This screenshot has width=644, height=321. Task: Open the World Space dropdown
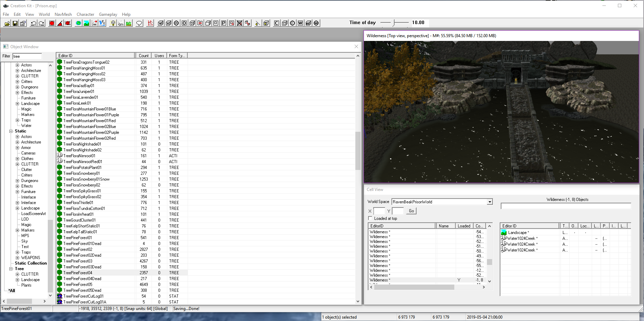(x=490, y=202)
